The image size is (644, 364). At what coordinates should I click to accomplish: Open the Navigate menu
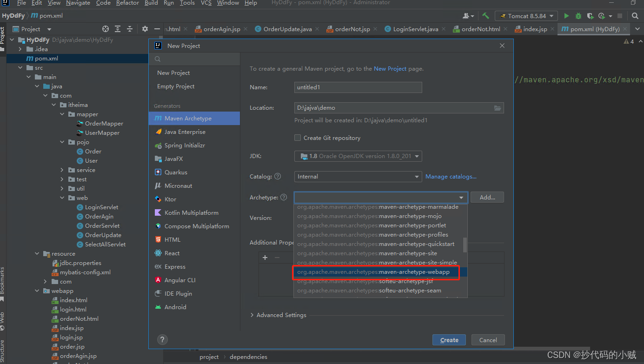[x=78, y=3]
